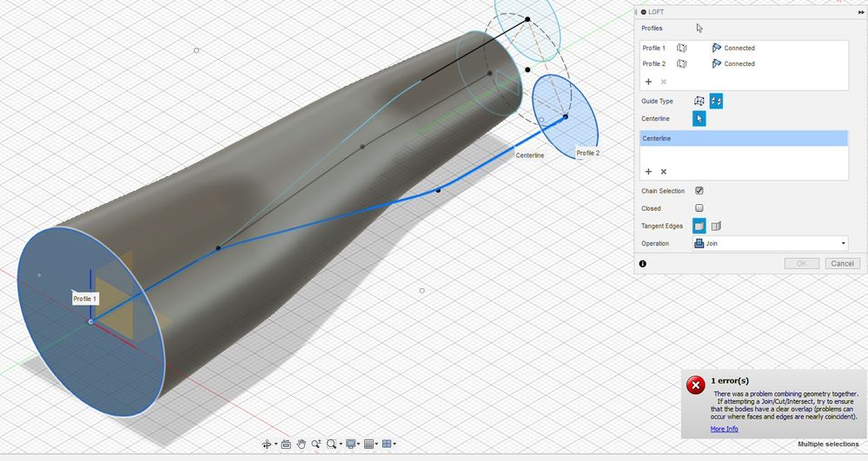This screenshot has width=868, height=461.
Task: Click the Look At camera icon
Action: pos(286,444)
